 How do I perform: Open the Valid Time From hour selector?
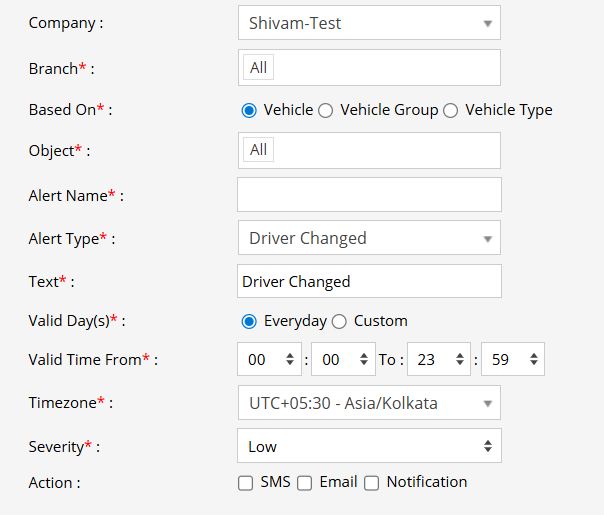pyautogui.click(x=270, y=359)
